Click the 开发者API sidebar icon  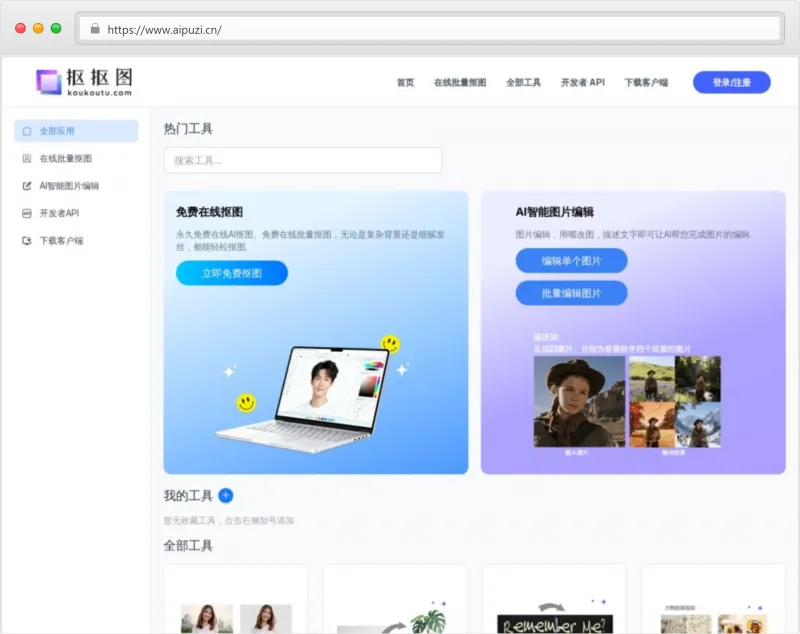coord(27,212)
